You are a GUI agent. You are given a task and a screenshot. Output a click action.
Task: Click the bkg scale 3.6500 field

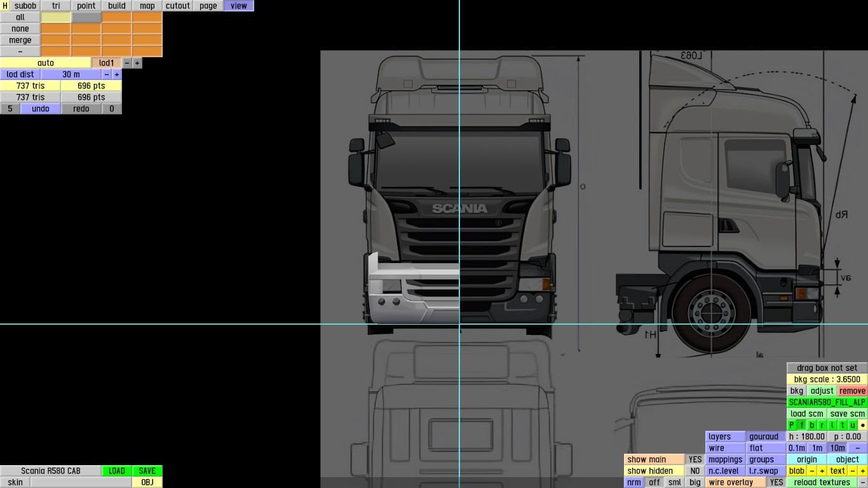click(x=827, y=379)
